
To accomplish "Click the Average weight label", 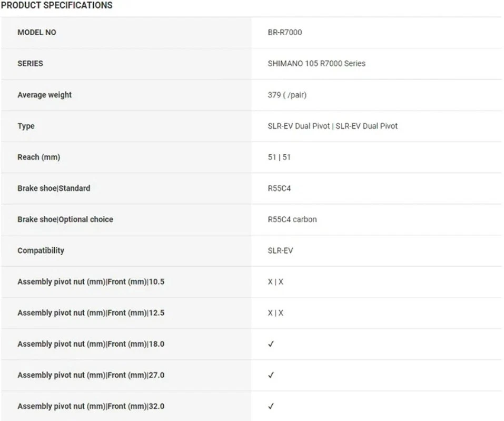I will (45, 95).
